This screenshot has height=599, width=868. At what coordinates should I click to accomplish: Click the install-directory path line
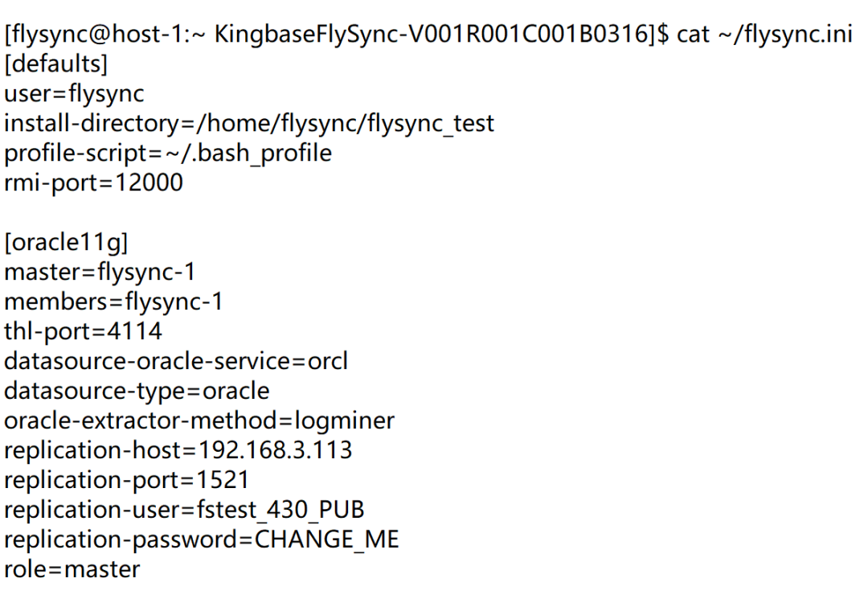pyautogui.click(x=249, y=124)
